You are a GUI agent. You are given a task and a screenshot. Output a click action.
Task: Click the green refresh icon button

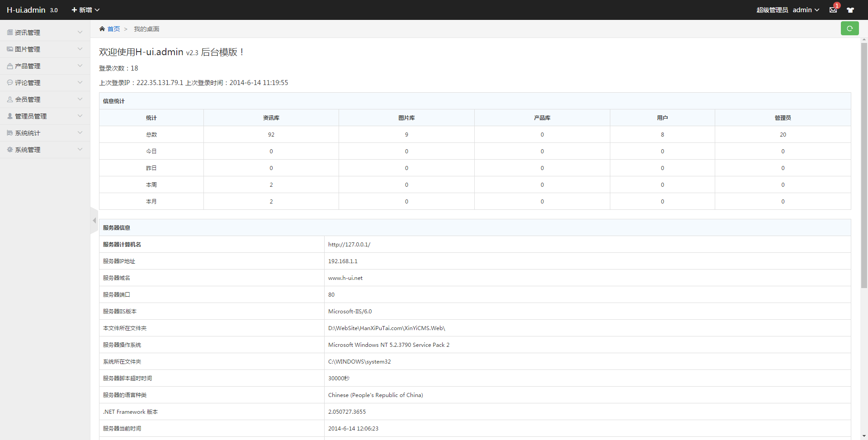coord(849,28)
